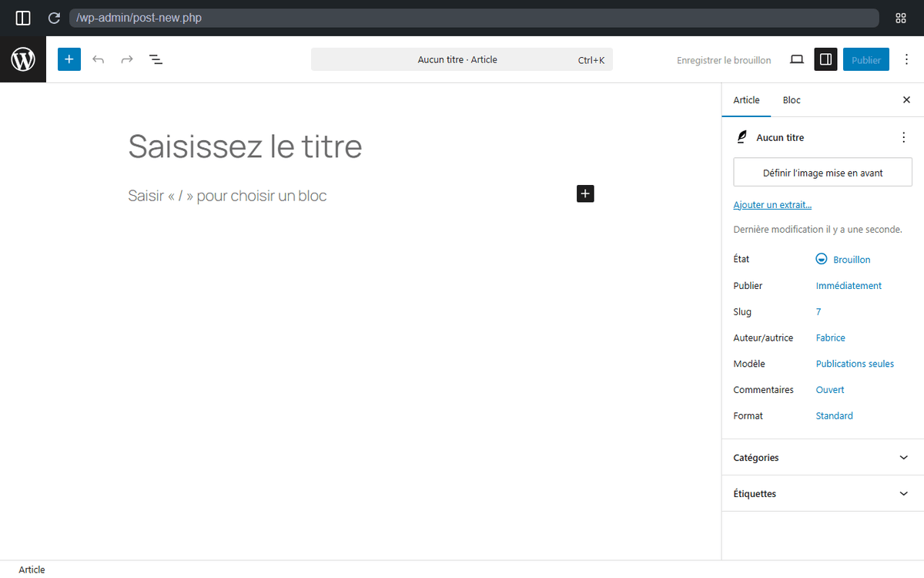Image resolution: width=924 pixels, height=578 pixels.
Task: Open the device preview icon
Action: tap(796, 59)
